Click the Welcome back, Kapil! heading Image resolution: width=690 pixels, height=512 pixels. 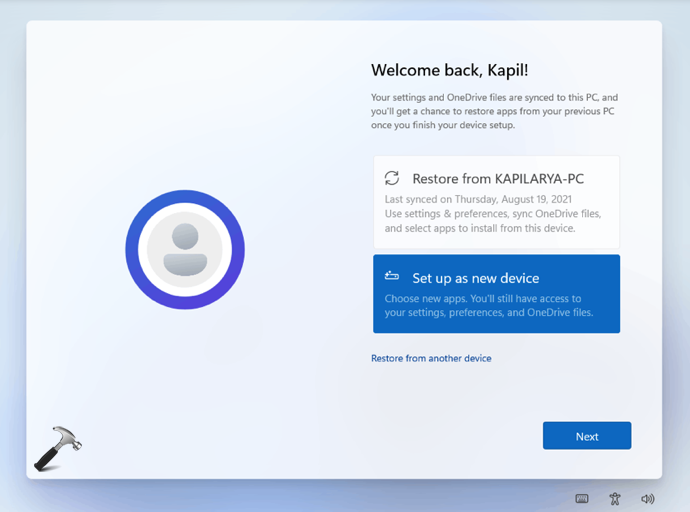(x=447, y=70)
